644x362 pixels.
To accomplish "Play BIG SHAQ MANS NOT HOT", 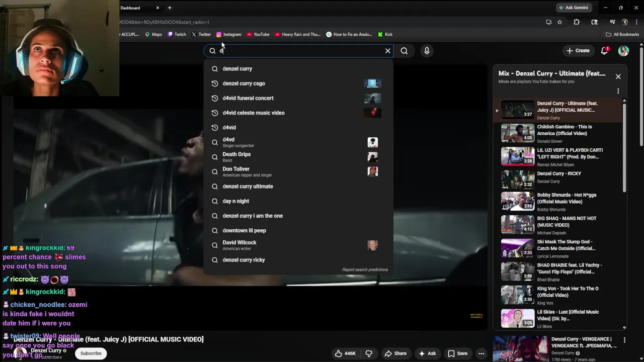I will [558, 225].
